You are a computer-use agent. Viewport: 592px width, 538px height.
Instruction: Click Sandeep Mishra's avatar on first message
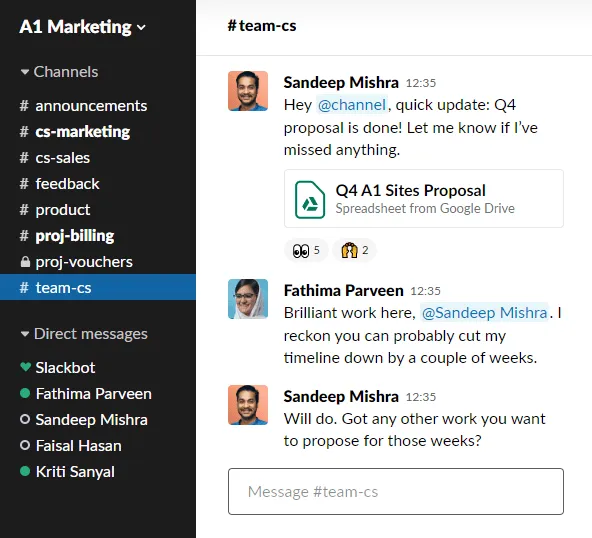click(248, 91)
